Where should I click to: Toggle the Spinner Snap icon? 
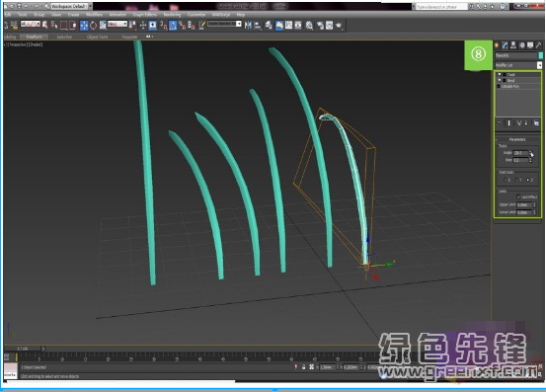[x=192, y=25]
